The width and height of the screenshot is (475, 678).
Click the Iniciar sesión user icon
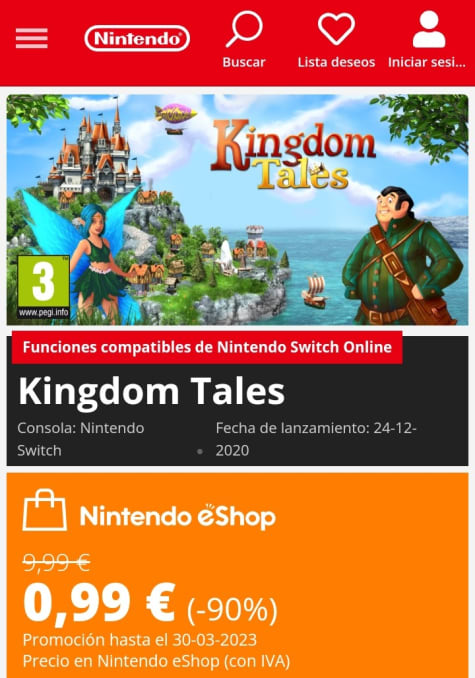point(429,29)
